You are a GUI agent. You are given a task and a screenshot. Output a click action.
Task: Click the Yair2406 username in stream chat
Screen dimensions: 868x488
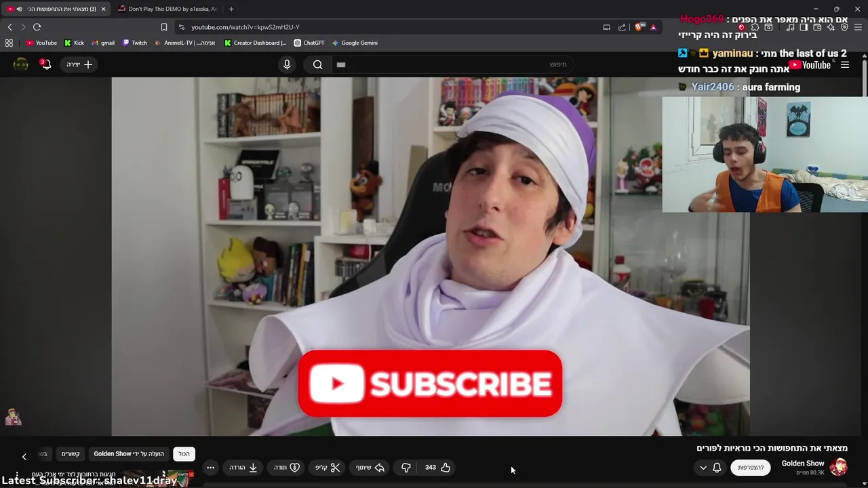(x=712, y=87)
